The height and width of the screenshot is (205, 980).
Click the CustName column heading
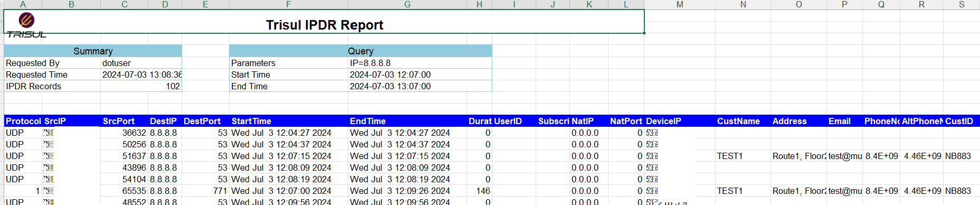[743, 121]
